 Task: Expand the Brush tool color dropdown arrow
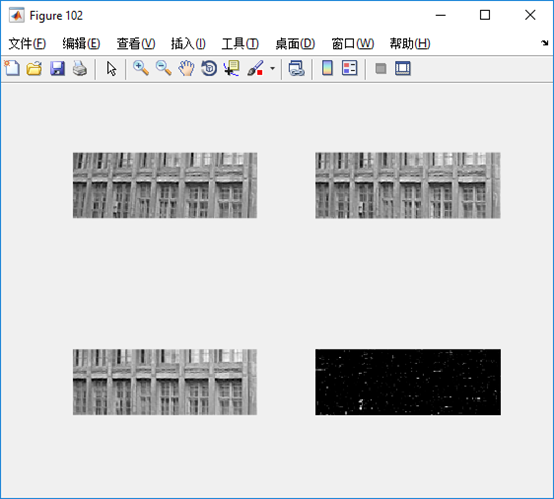tap(272, 68)
